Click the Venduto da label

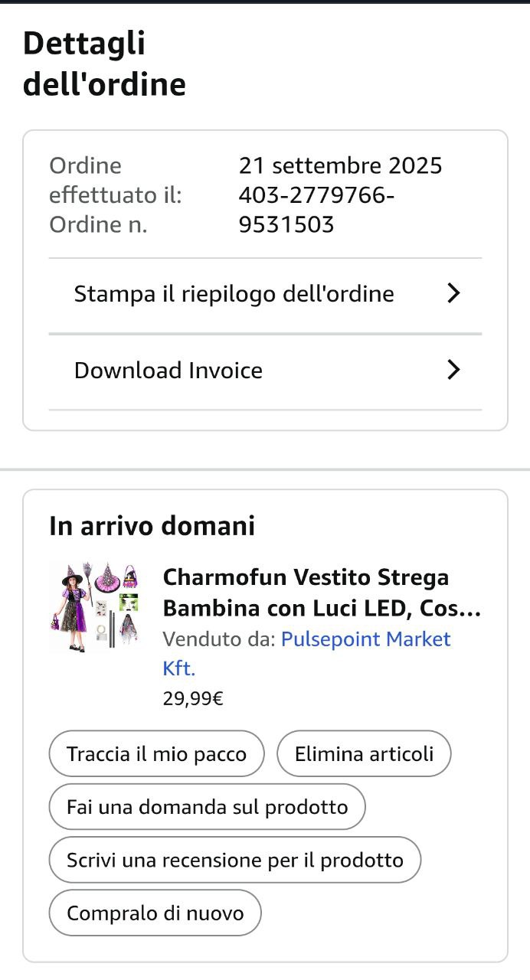coord(219,639)
